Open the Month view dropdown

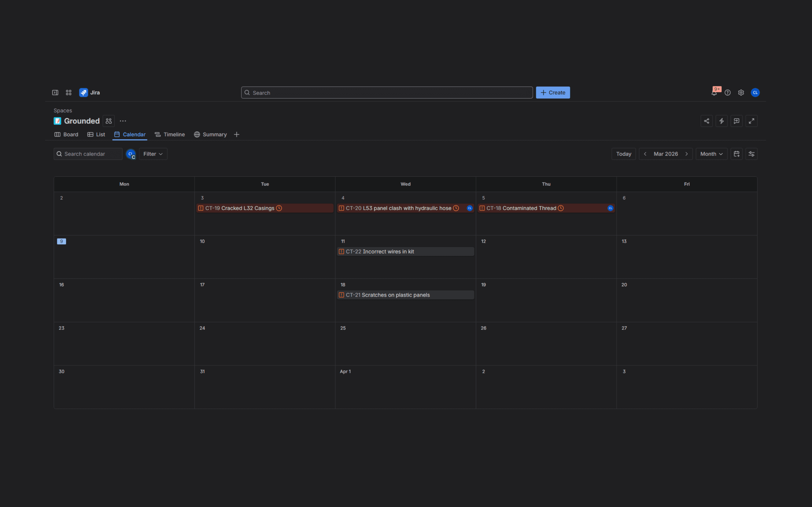click(711, 154)
